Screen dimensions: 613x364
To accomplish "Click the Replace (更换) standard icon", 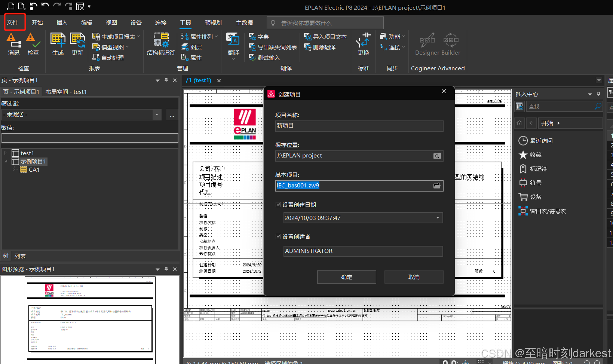I will click(363, 40).
